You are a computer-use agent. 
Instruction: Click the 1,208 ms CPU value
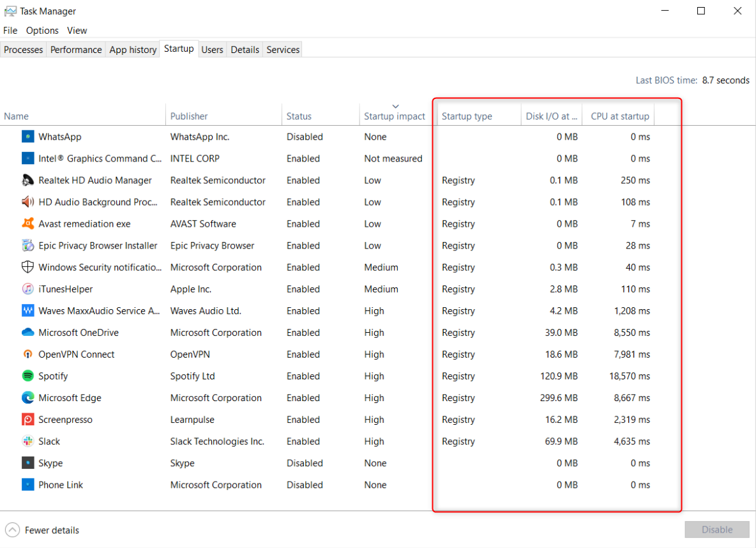click(x=632, y=310)
